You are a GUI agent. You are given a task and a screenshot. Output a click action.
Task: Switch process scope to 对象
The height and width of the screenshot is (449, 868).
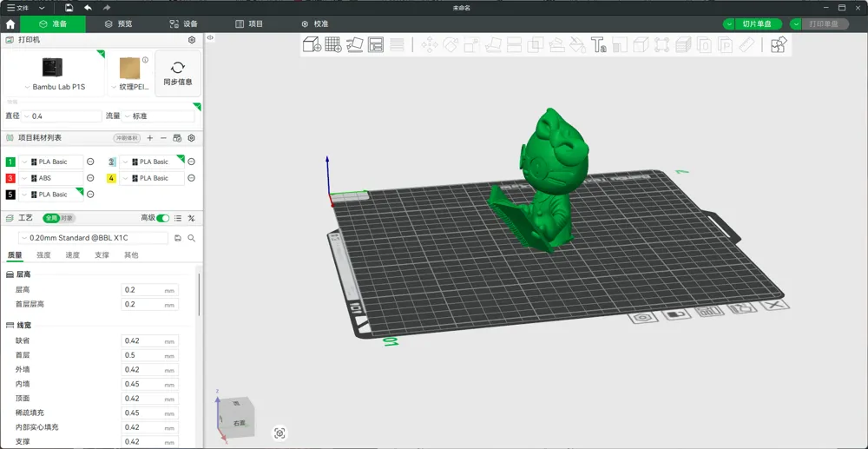pos(67,218)
